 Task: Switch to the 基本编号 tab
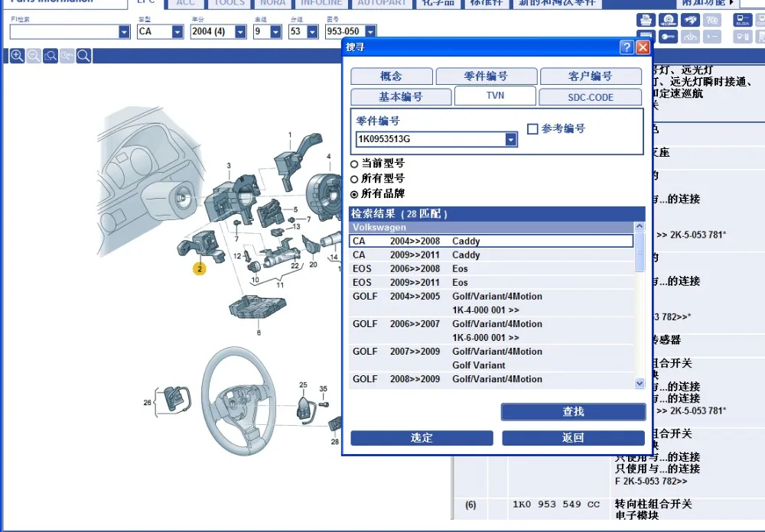401,96
